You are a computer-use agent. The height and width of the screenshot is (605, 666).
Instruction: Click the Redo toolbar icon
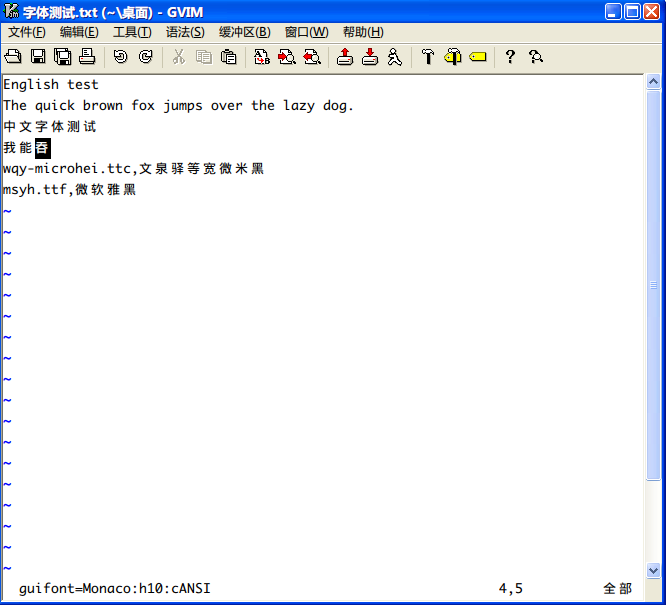pos(146,57)
